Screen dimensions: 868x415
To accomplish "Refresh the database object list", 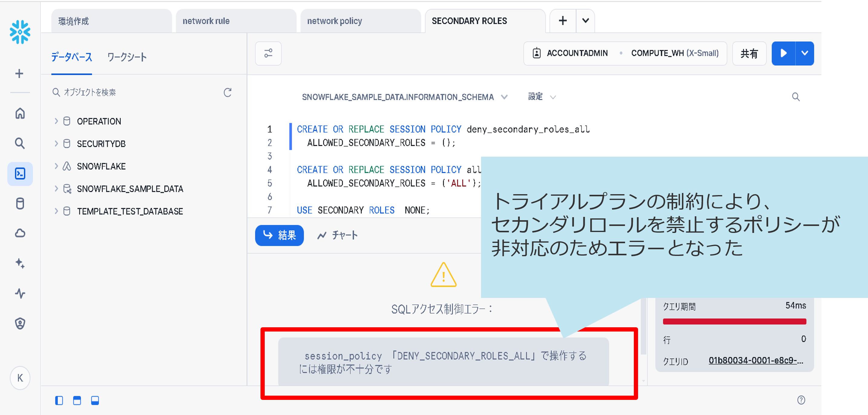I will (x=228, y=92).
